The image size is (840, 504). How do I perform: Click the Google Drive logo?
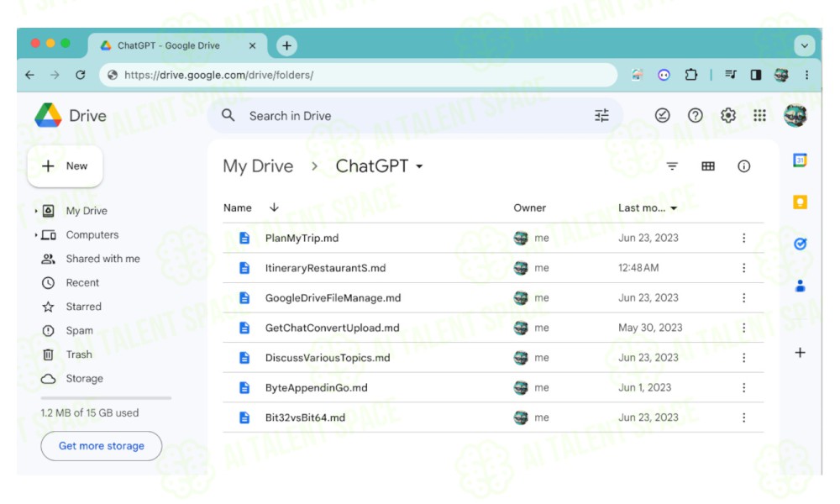[x=48, y=115]
